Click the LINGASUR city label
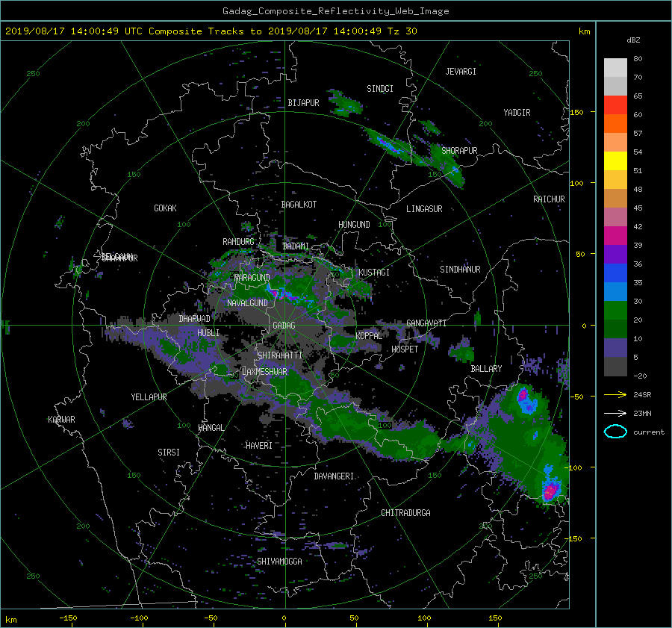 (x=424, y=209)
